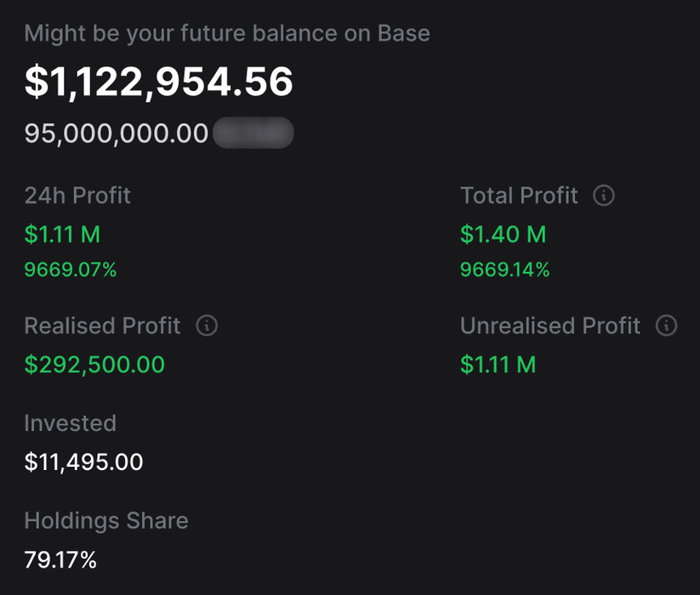Viewport: 700px width, 595px height.
Task: Select the $11,495.00 invested amount
Action: coord(83,462)
